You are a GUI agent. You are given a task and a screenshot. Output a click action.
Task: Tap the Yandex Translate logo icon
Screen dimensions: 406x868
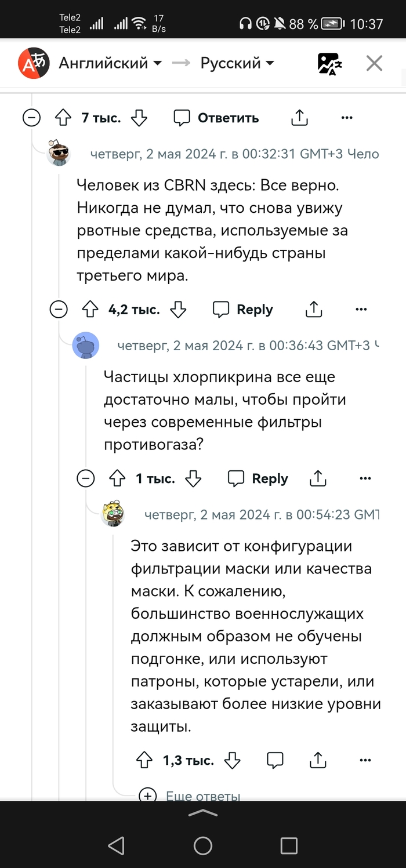[x=32, y=63]
